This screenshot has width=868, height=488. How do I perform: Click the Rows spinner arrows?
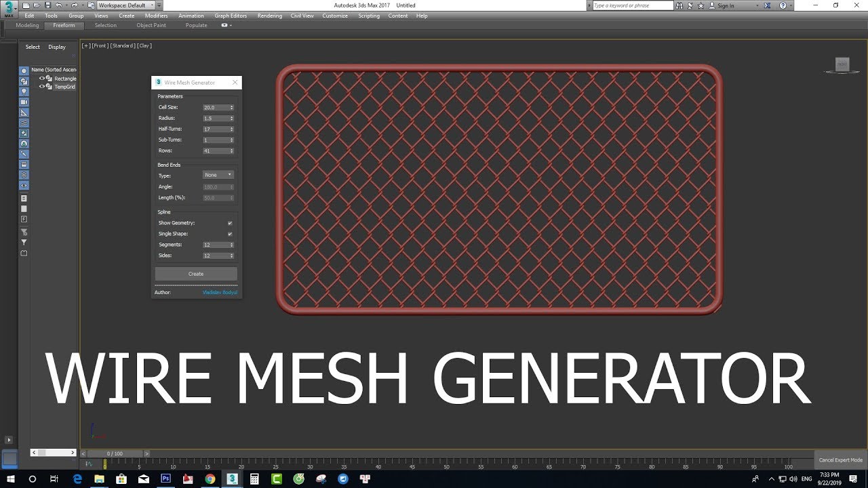click(x=231, y=150)
